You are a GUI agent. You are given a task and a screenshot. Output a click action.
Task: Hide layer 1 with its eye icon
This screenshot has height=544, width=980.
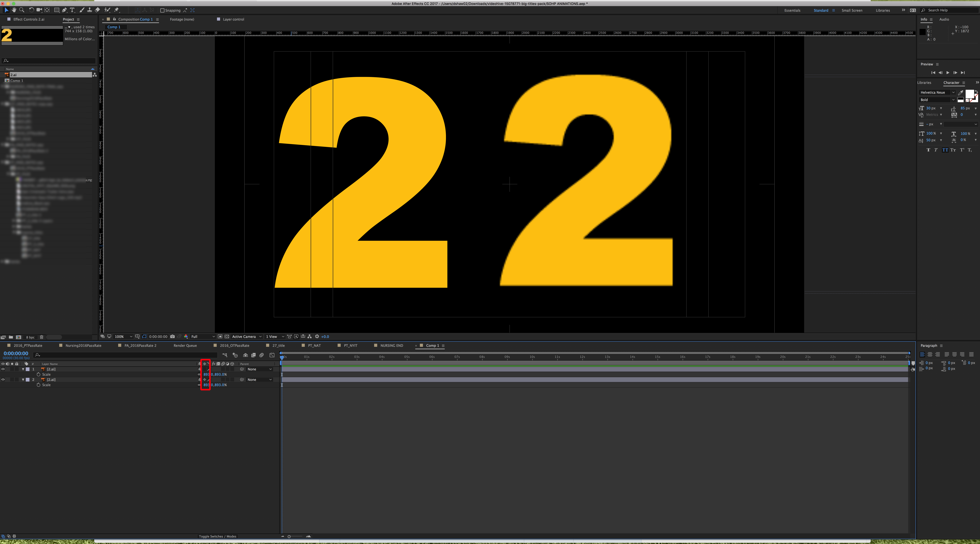point(3,369)
